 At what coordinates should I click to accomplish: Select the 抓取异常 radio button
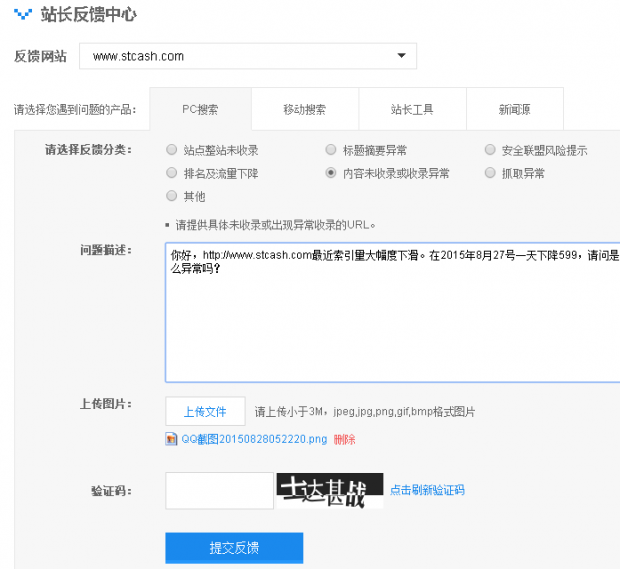coord(490,173)
